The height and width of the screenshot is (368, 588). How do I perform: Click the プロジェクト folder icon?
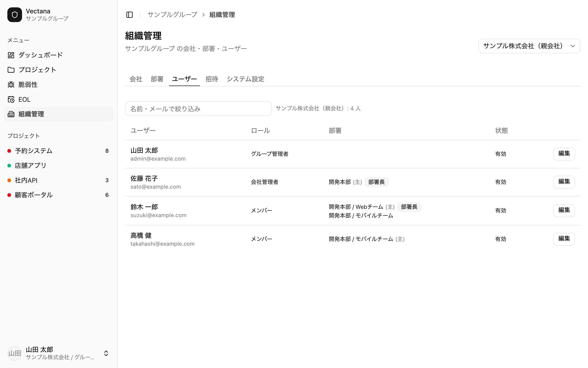pos(11,70)
